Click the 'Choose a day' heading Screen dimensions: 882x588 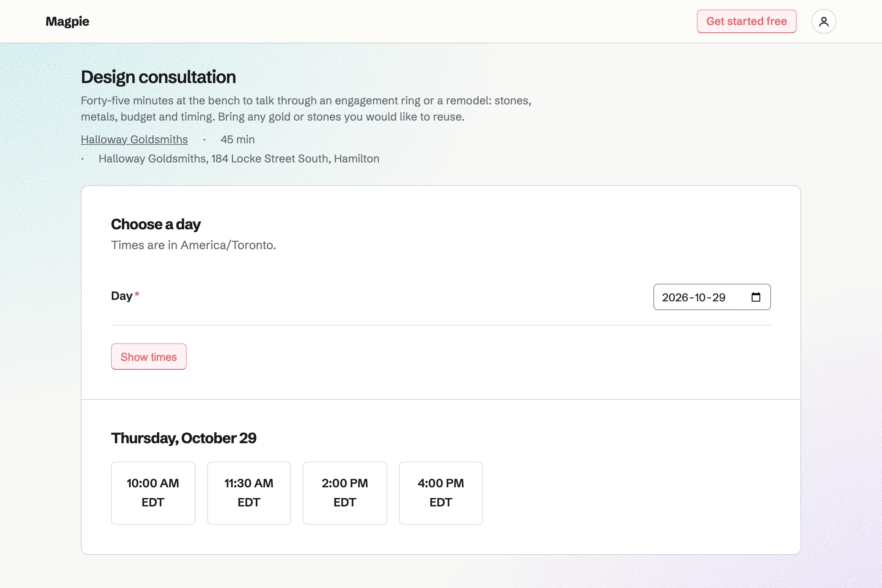tap(156, 224)
